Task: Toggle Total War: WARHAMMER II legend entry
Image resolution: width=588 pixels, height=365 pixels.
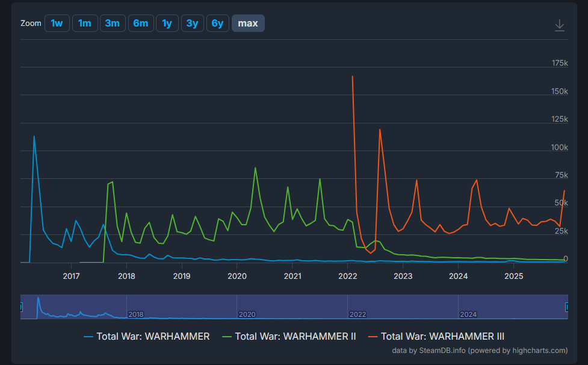Action: pyautogui.click(x=289, y=337)
